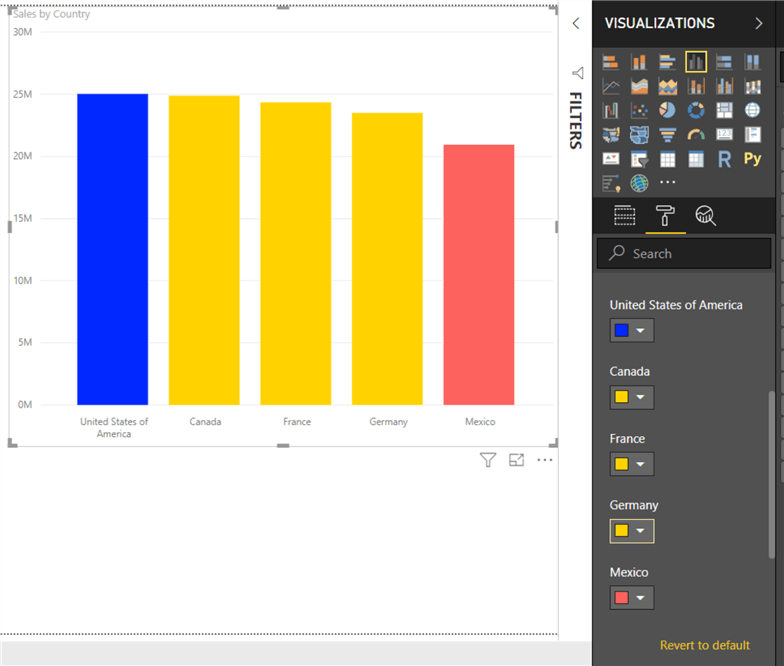Select the Python visual

coord(752,158)
